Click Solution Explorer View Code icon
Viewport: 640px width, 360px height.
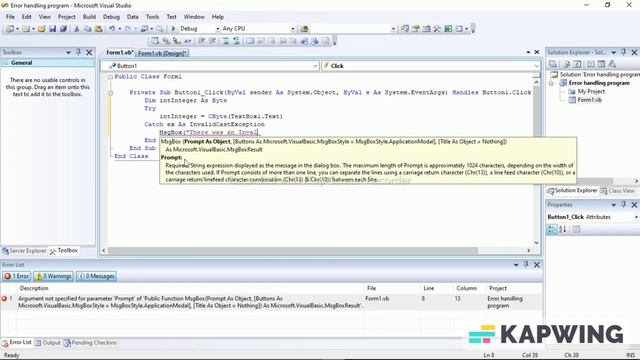[590, 64]
